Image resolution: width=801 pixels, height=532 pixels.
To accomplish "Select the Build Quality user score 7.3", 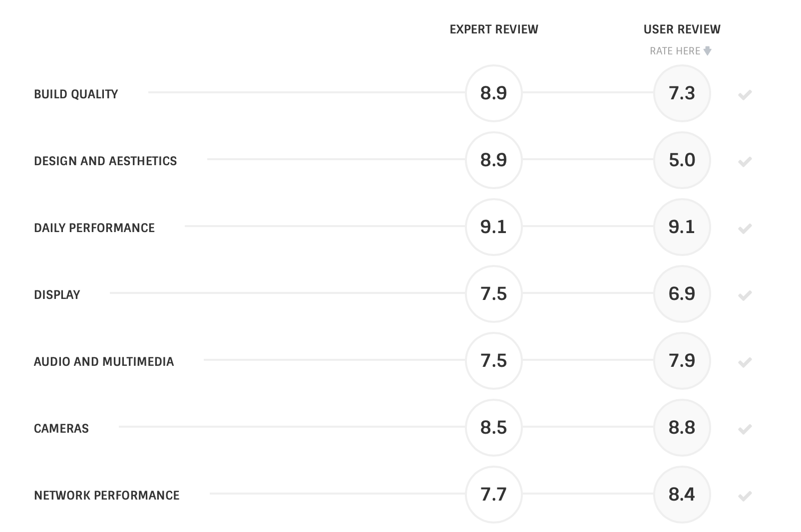I will (682, 93).
